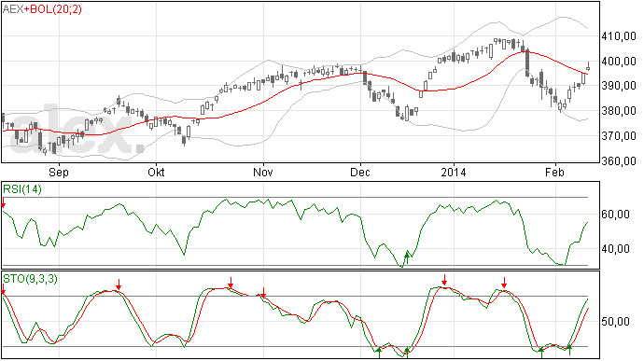The width and height of the screenshot is (644, 361).
Task: Click the late-September red STO sell arrow
Action: pyautogui.click(x=119, y=285)
